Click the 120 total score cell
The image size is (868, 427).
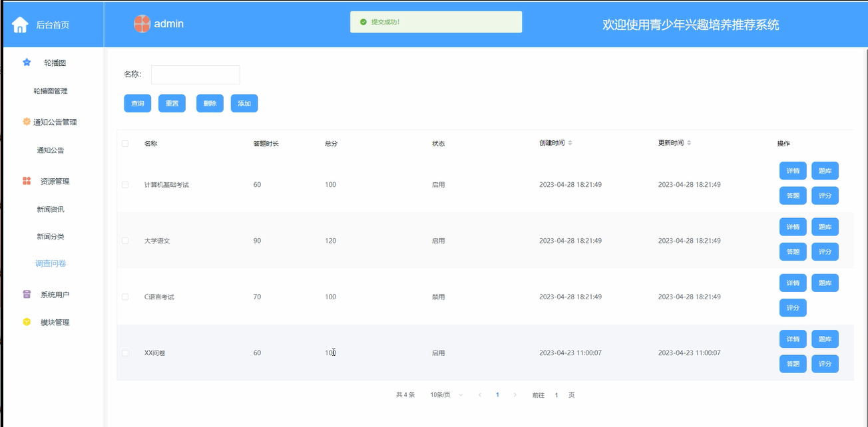point(331,241)
